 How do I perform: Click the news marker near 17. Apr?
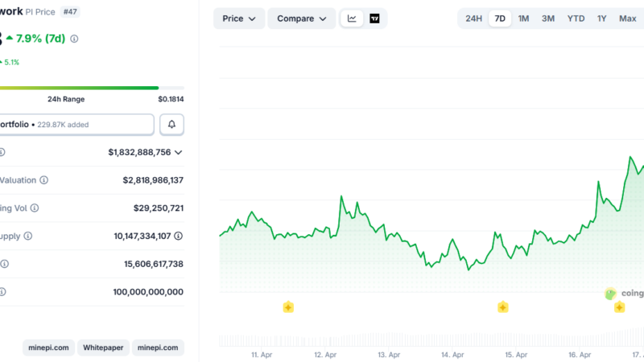click(619, 307)
